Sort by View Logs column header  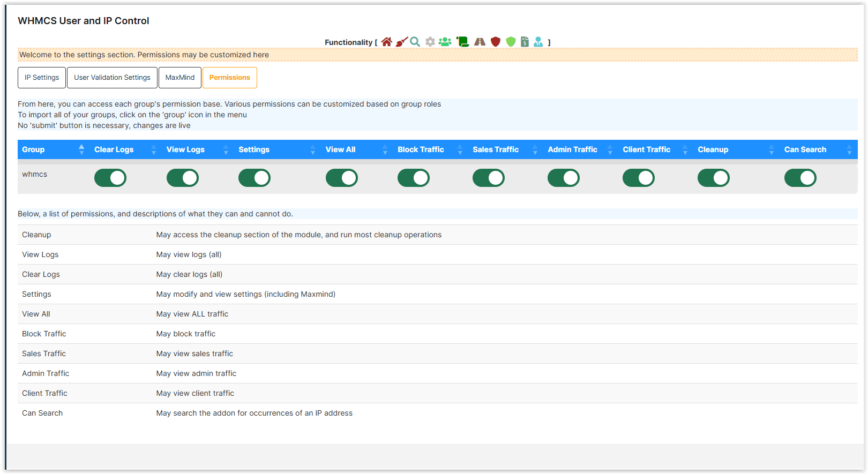198,149
